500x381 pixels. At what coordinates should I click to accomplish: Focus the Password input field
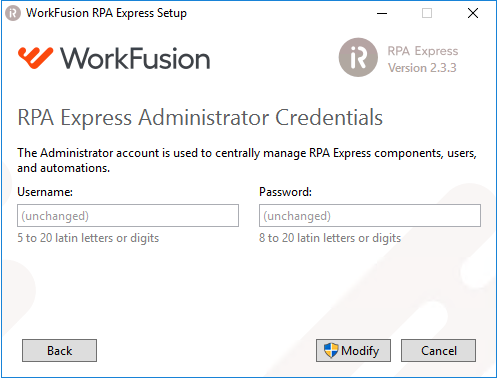coord(370,216)
